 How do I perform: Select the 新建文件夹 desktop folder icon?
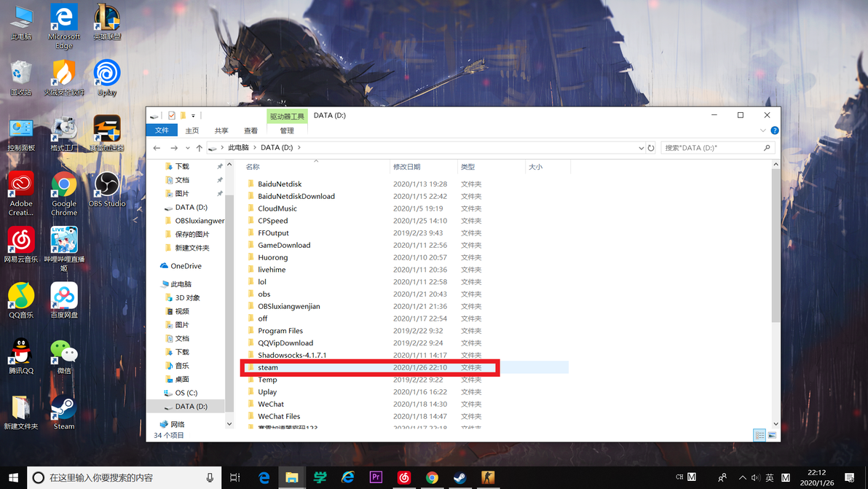pos(21,412)
